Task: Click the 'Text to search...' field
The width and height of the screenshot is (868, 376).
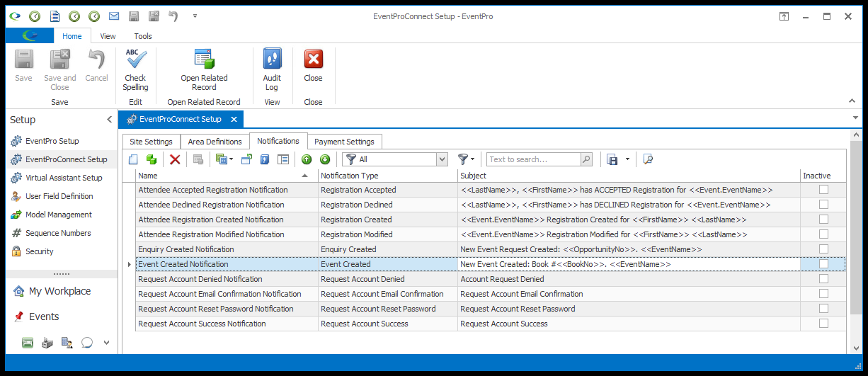Action: 533,159
